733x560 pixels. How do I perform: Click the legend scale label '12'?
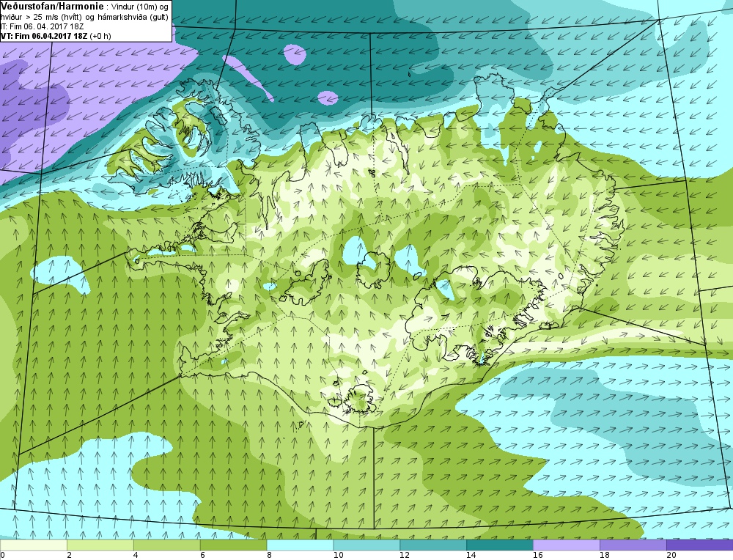tap(405, 555)
